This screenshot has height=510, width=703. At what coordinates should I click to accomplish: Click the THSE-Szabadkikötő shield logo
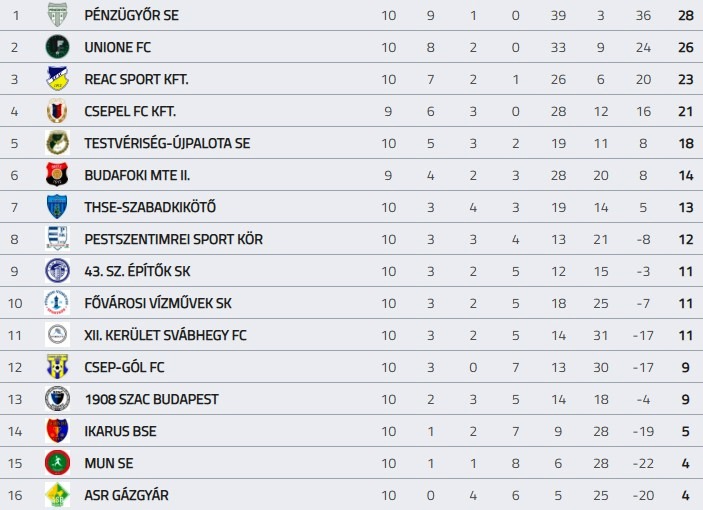pyautogui.click(x=57, y=207)
